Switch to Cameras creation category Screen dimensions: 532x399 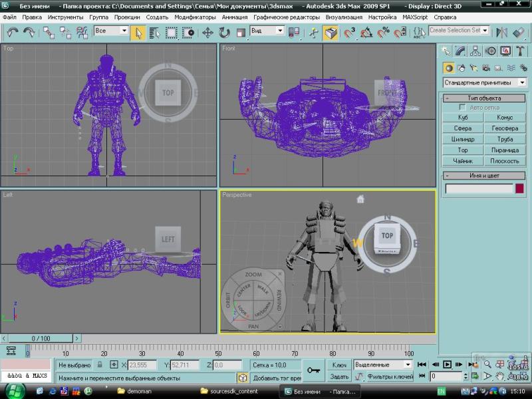pos(486,67)
